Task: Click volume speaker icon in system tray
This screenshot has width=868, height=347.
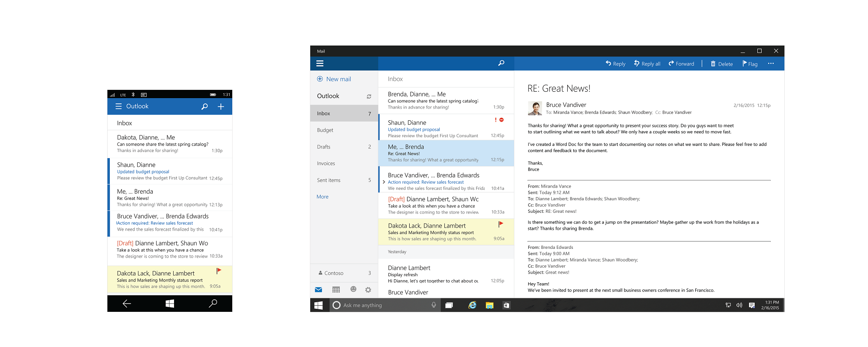Action: [x=739, y=305]
